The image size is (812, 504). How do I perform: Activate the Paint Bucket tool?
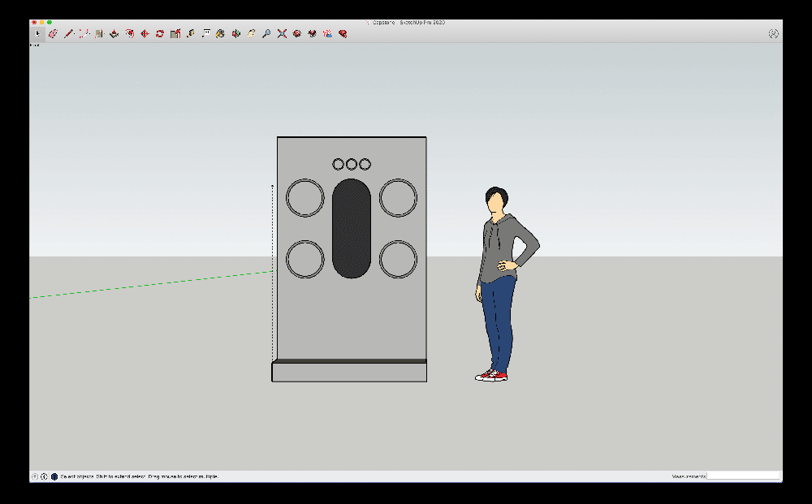[221, 33]
